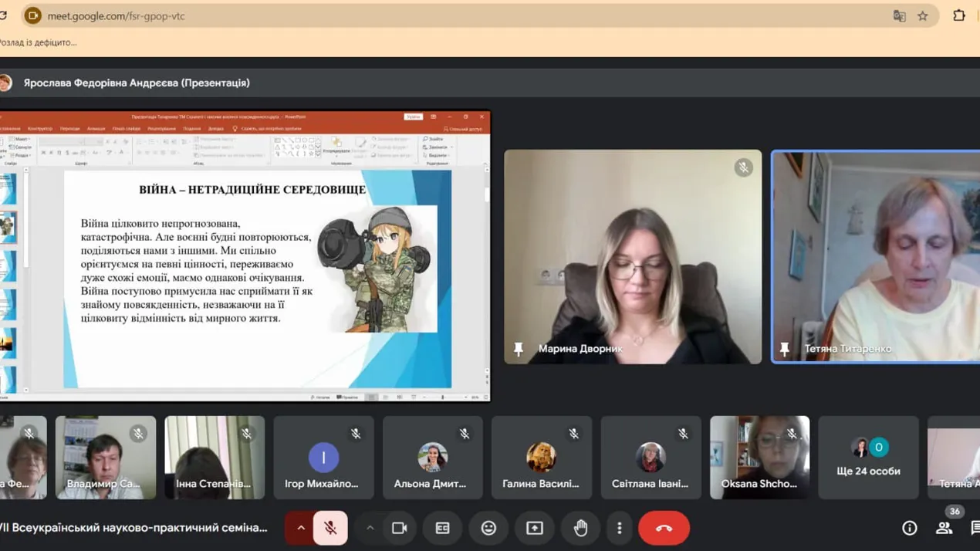Bookmark this page with the star icon
Viewport: 980px width, 551px height.
pyautogui.click(x=922, y=15)
